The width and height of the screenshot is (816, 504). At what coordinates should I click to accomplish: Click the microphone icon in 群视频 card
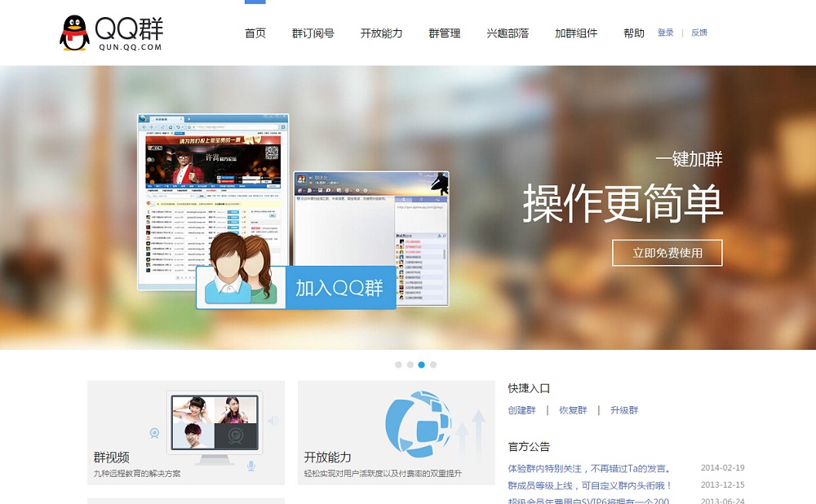pos(251,466)
